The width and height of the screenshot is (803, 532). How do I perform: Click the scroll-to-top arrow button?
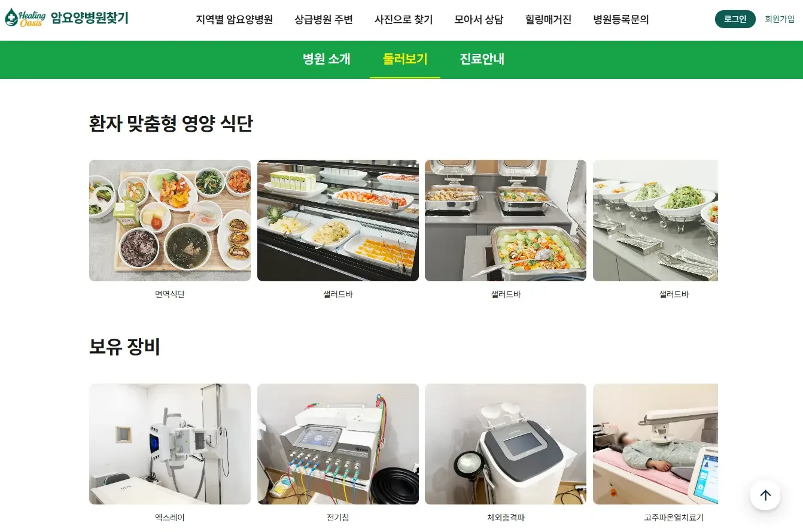pyautogui.click(x=765, y=495)
